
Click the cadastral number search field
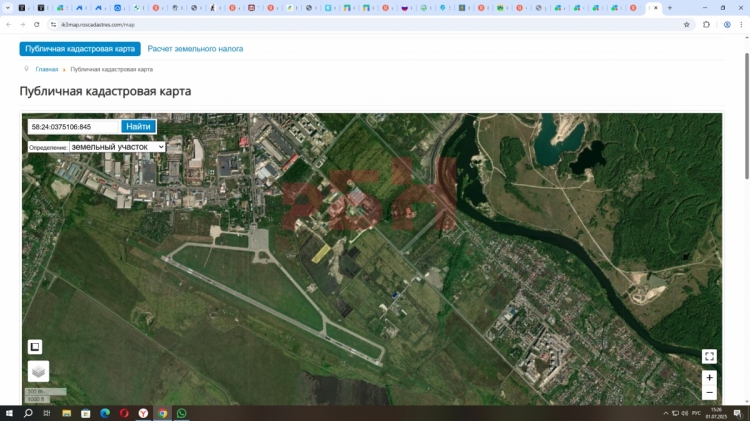(x=74, y=127)
